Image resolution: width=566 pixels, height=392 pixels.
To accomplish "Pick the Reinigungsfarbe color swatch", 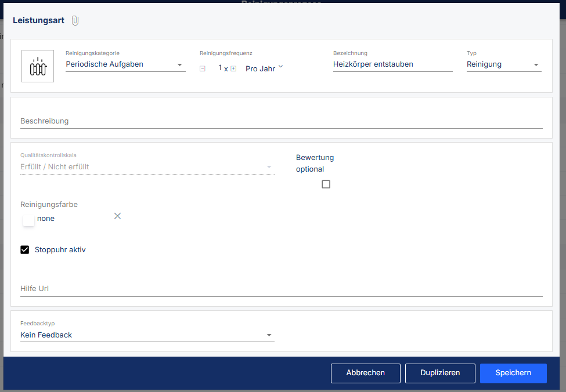I will tap(28, 220).
